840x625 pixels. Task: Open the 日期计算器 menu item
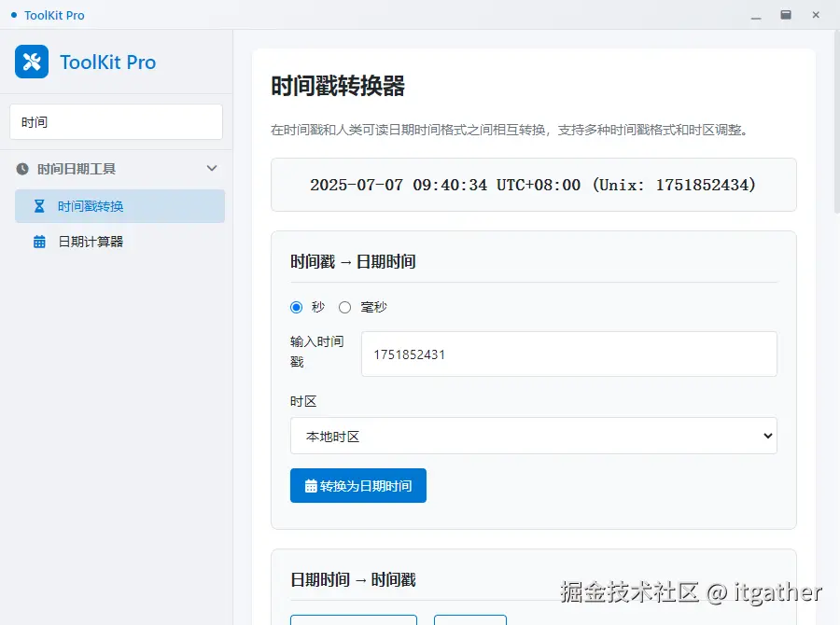pyautogui.click(x=120, y=242)
